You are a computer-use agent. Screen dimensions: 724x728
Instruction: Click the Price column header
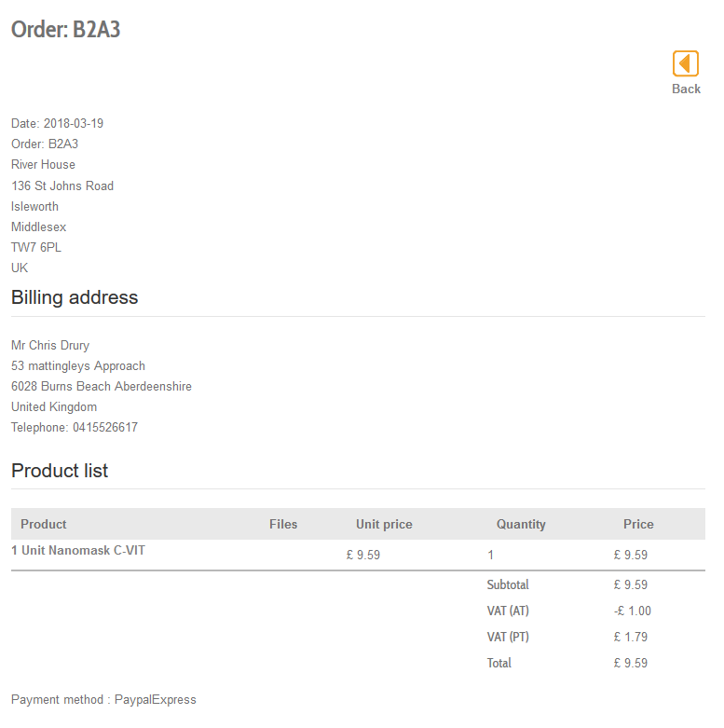coord(638,524)
